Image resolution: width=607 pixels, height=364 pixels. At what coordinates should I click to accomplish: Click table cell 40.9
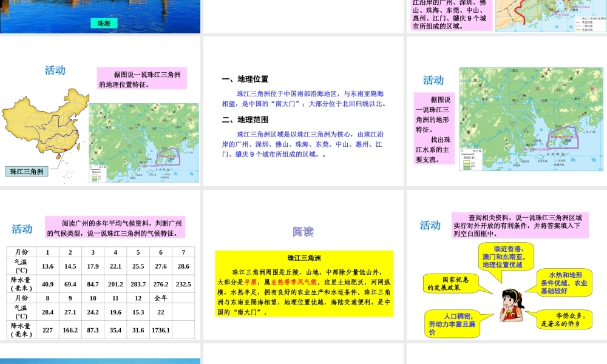tap(47, 284)
